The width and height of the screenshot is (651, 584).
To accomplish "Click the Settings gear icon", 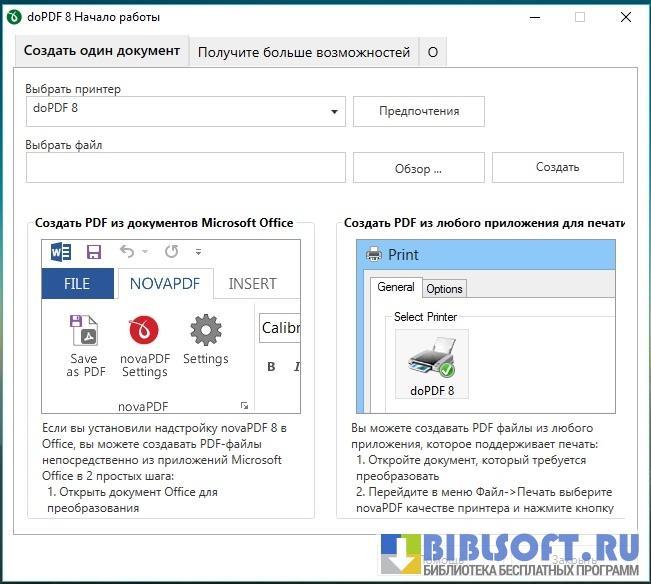I will [x=205, y=329].
